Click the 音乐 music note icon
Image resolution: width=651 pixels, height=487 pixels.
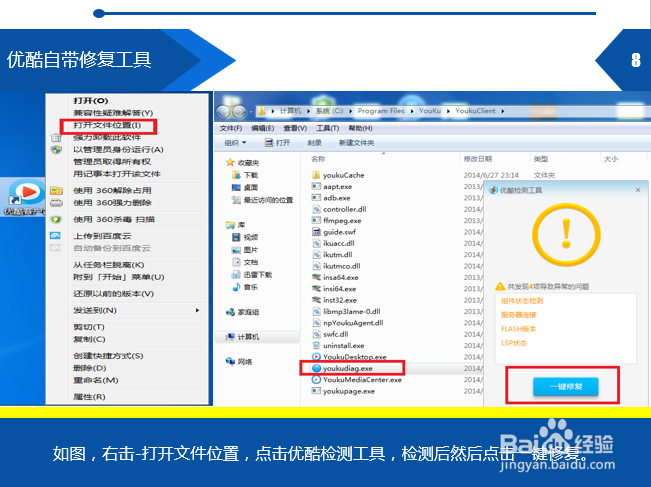point(236,287)
